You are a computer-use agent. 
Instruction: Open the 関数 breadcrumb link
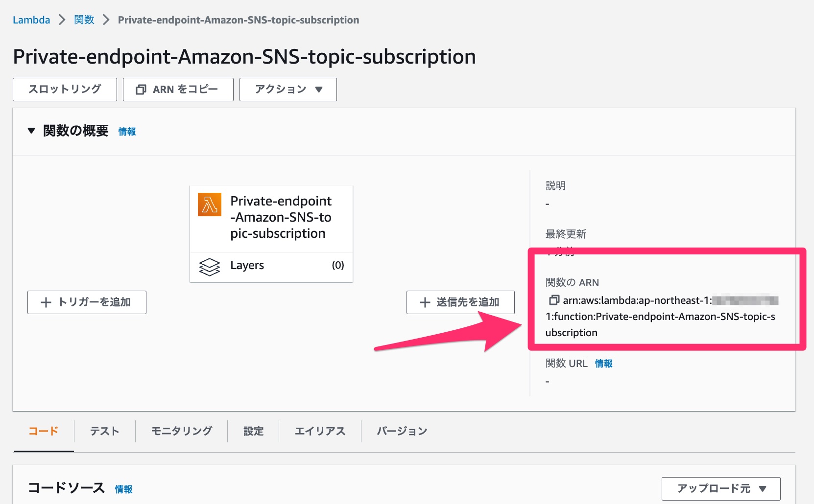(x=83, y=20)
